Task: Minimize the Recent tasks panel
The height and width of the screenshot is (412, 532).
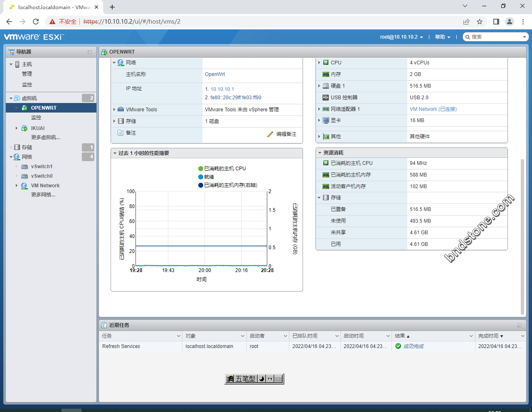Action: [x=520, y=326]
